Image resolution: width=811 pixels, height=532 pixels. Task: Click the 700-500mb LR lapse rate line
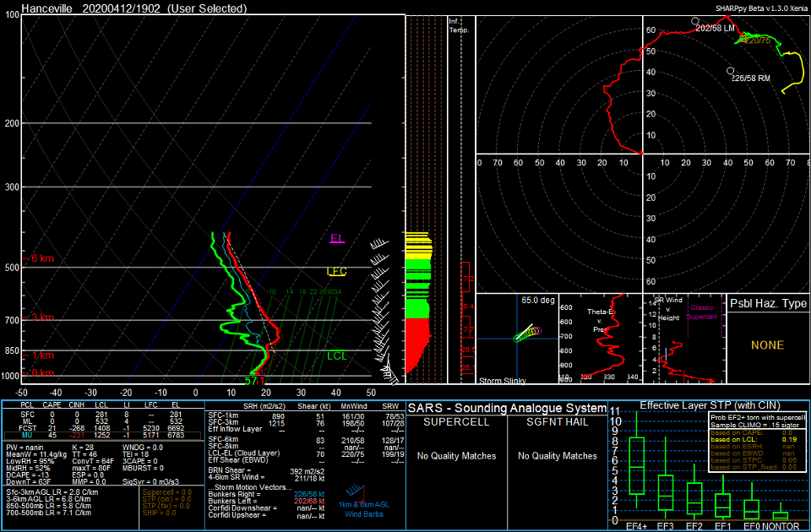tap(49, 513)
